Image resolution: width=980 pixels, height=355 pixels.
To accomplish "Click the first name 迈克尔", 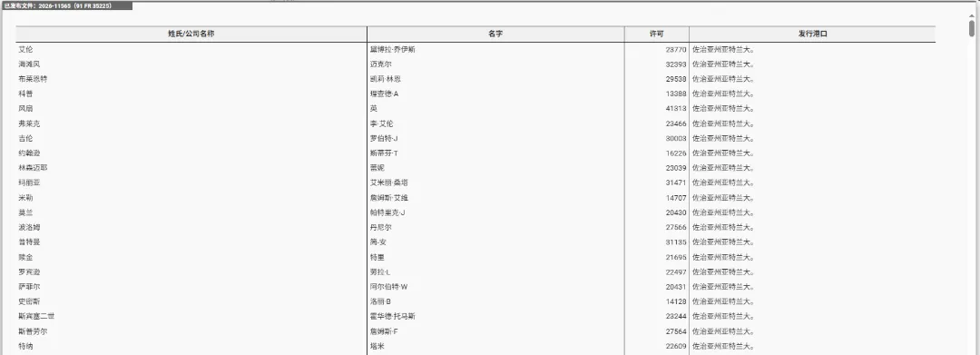I will 380,64.
